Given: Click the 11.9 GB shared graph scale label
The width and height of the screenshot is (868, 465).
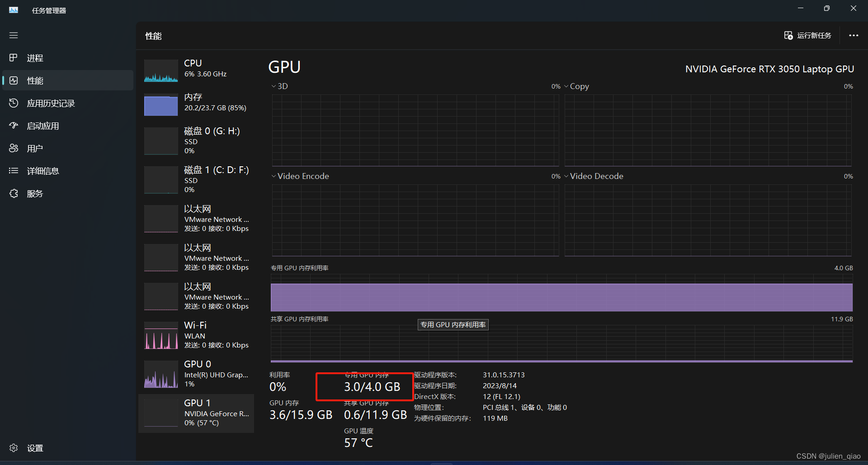Looking at the screenshot, I should [x=842, y=319].
